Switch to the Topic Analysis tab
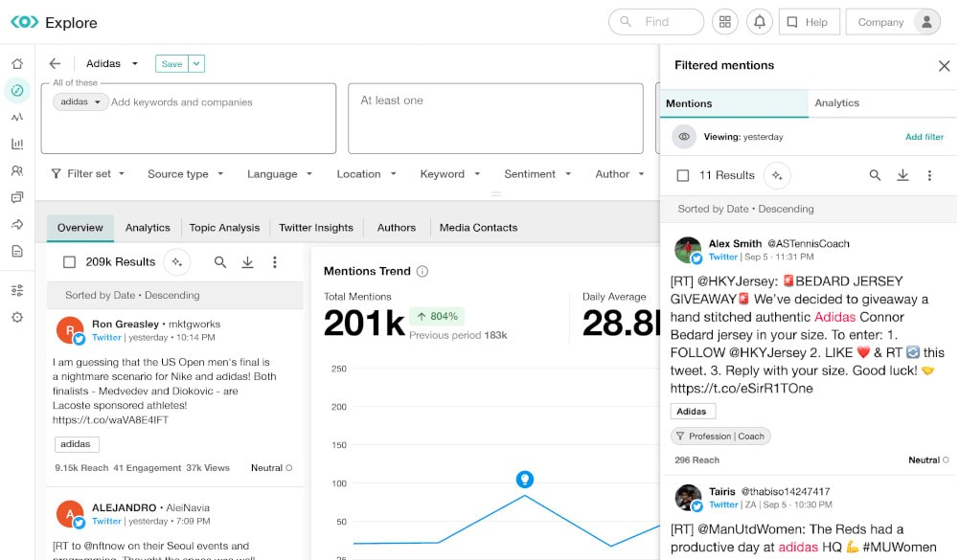The width and height of the screenshot is (959, 560). (x=224, y=228)
